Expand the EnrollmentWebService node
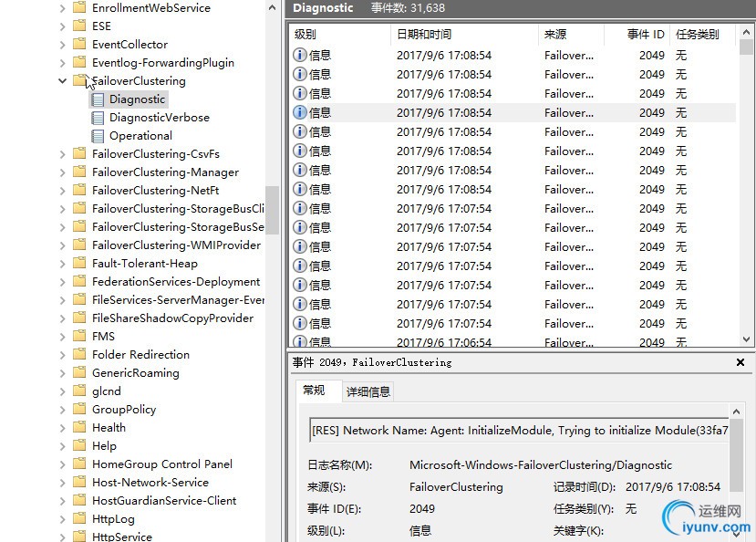The image size is (756, 542). coord(62,8)
